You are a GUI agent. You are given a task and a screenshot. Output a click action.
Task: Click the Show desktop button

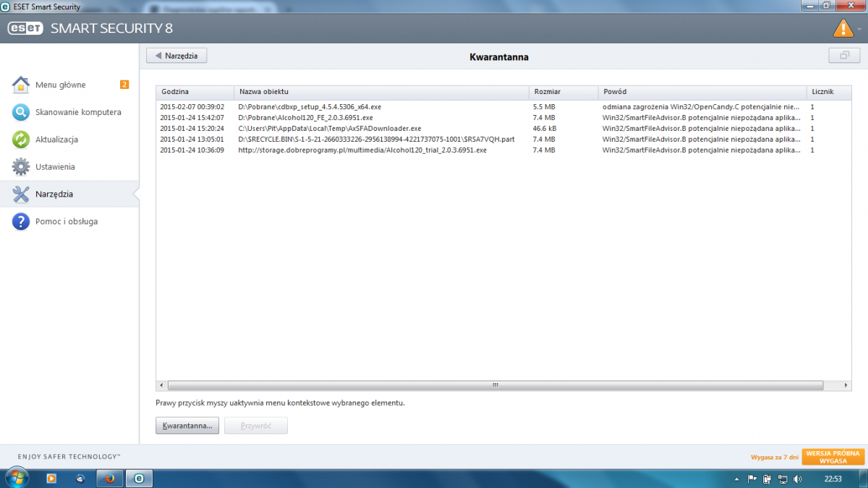pyautogui.click(x=862, y=479)
